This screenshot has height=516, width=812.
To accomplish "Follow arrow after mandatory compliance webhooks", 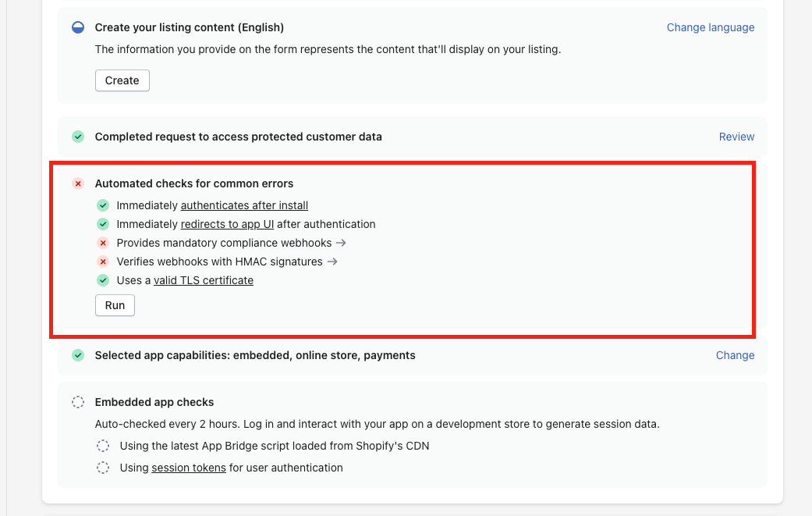I will click(341, 243).
